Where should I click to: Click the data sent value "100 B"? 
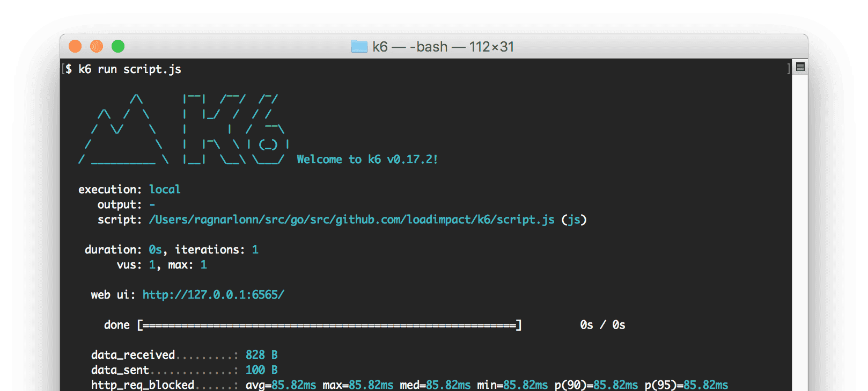[x=262, y=370]
